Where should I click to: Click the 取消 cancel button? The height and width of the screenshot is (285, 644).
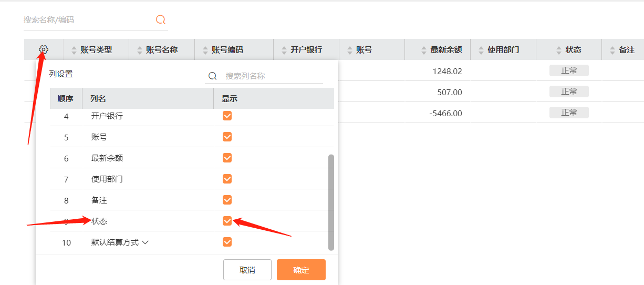(x=247, y=270)
